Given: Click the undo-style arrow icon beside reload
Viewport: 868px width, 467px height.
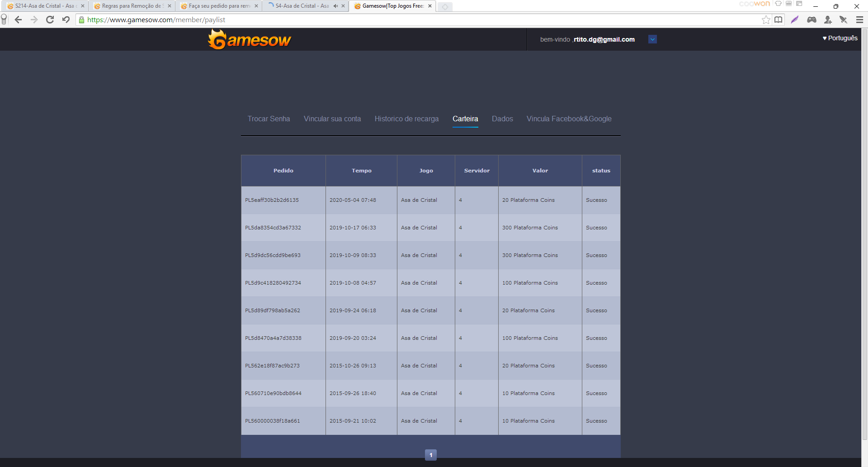Looking at the screenshot, I should click(x=66, y=19).
